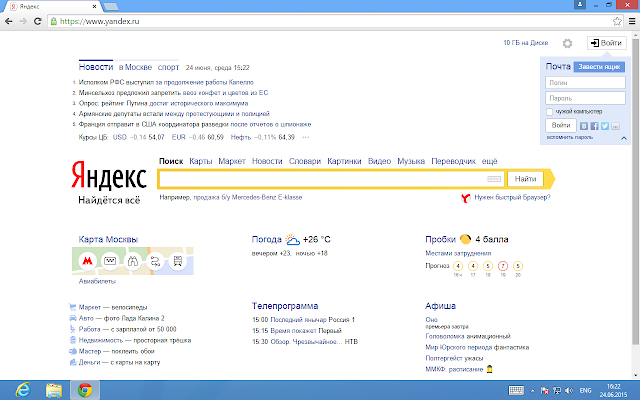
Task: Open Деньги — с карты на карту link
Action: (x=119, y=362)
